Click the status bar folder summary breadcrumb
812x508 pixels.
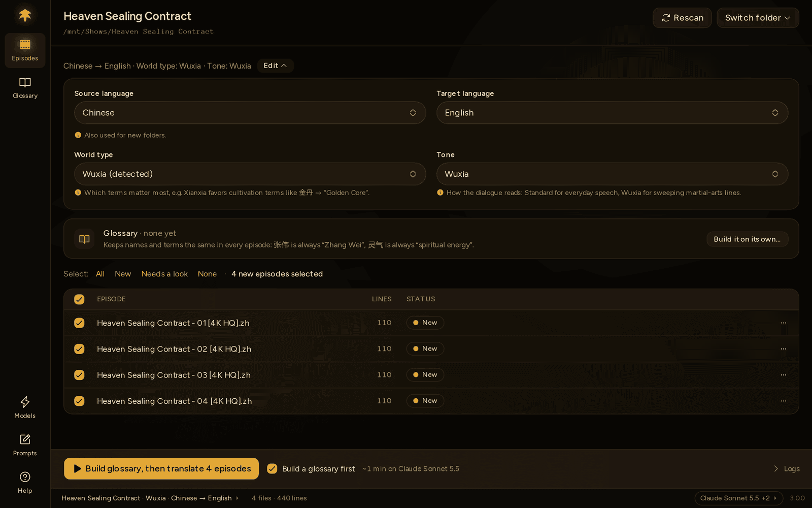point(150,498)
